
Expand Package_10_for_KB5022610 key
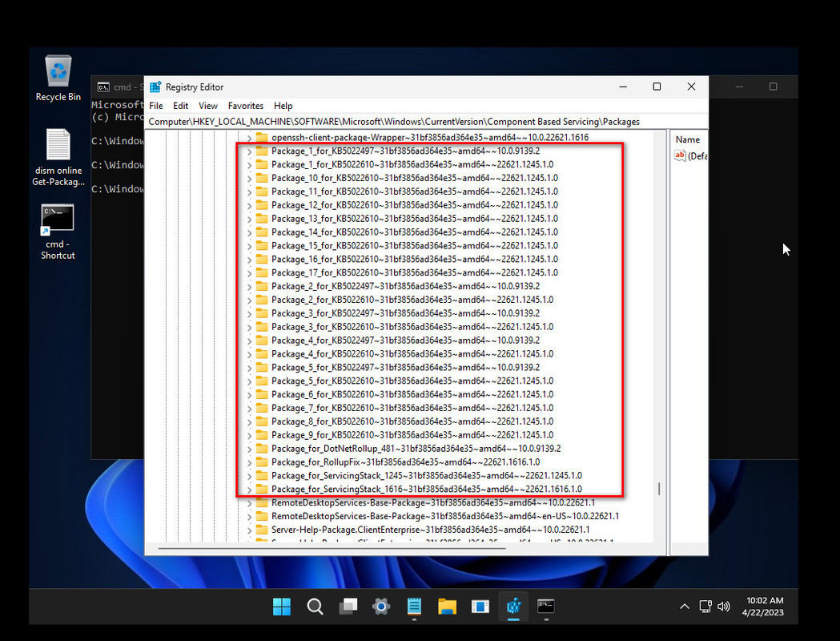pos(249,179)
